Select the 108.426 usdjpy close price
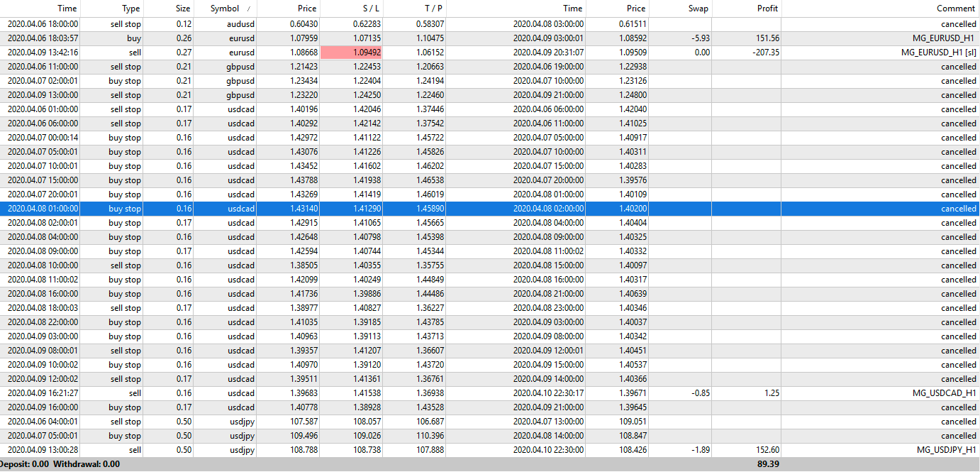Image resolution: width=980 pixels, height=472 pixels. click(633, 450)
